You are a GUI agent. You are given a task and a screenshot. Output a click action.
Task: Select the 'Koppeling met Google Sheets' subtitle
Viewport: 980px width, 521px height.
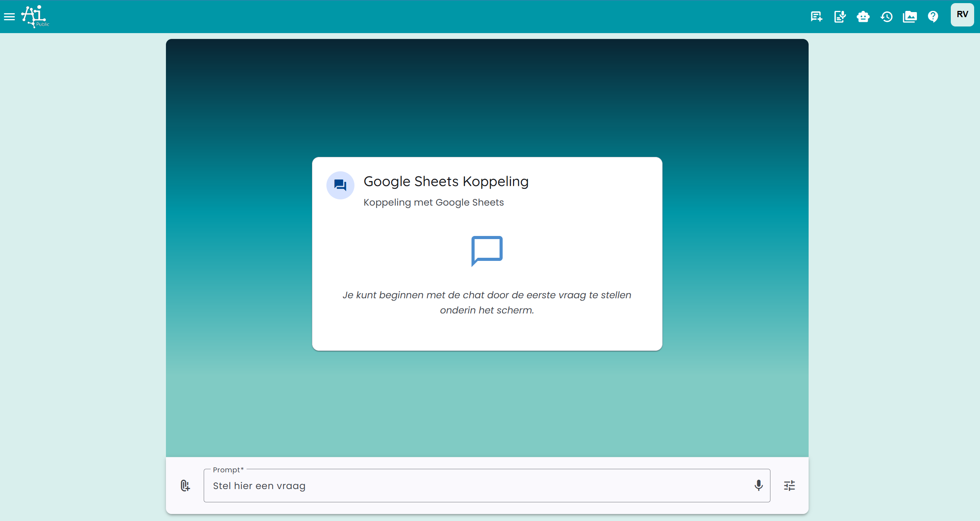point(433,202)
